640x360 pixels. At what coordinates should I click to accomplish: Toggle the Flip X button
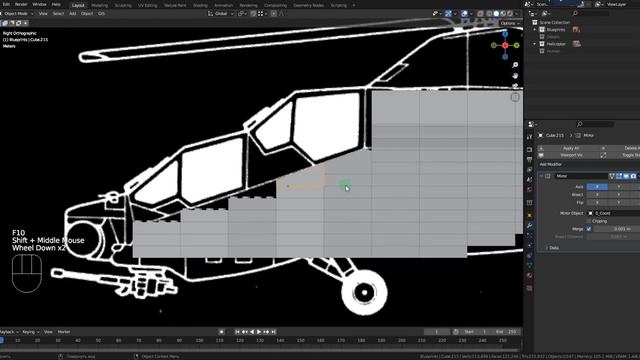coord(597,202)
